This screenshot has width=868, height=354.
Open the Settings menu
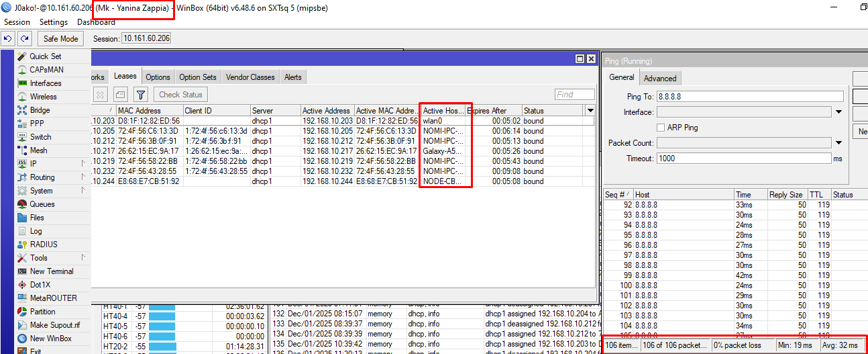[x=54, y=22]
